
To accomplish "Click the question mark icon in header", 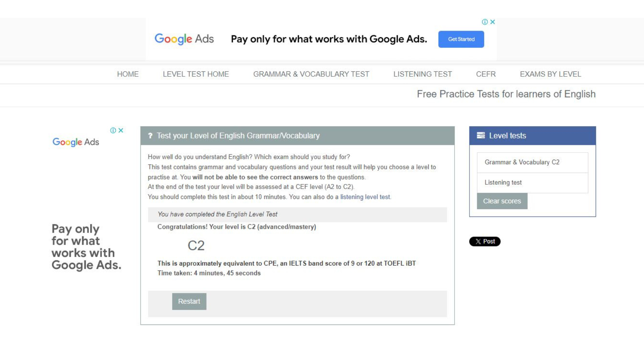I will (150, 136).
